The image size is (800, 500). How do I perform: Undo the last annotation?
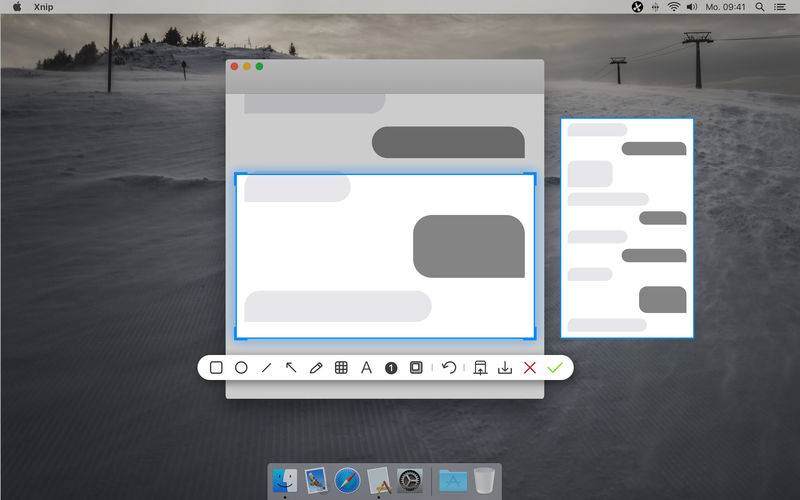pyautogui.click(x=449, y=367)
